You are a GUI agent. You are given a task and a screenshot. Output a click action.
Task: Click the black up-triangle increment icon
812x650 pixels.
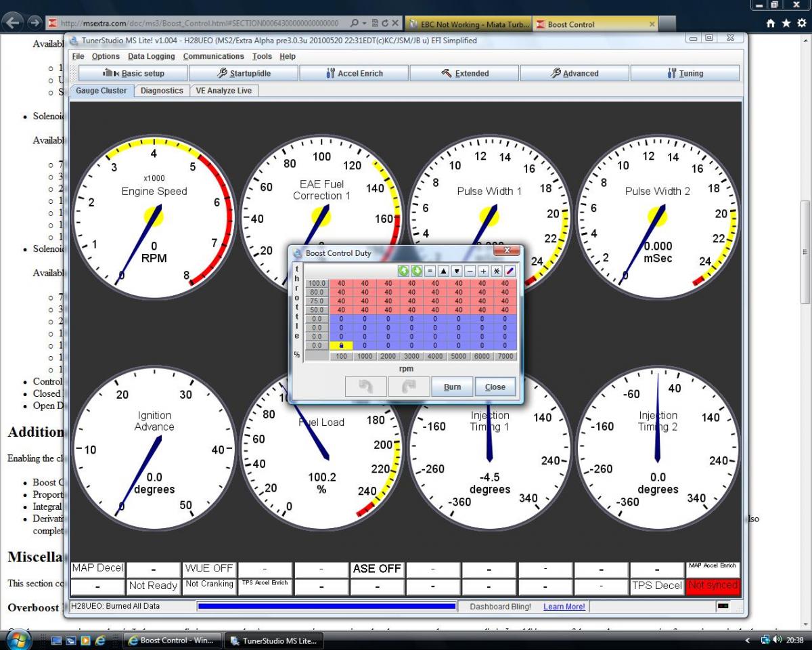443,271
